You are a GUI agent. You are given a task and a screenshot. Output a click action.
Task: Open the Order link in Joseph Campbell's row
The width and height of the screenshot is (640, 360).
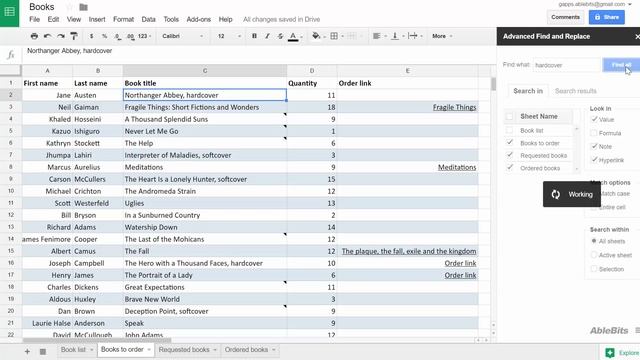click(x=460, y=263)
